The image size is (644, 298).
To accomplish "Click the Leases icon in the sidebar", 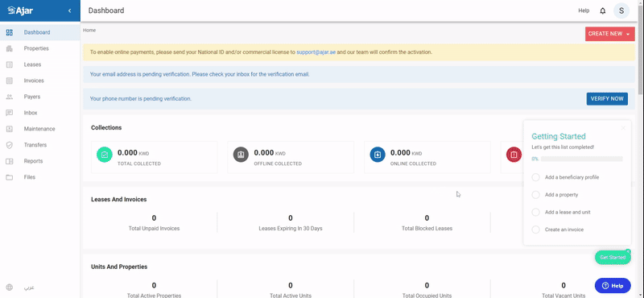I will point(10,64).
